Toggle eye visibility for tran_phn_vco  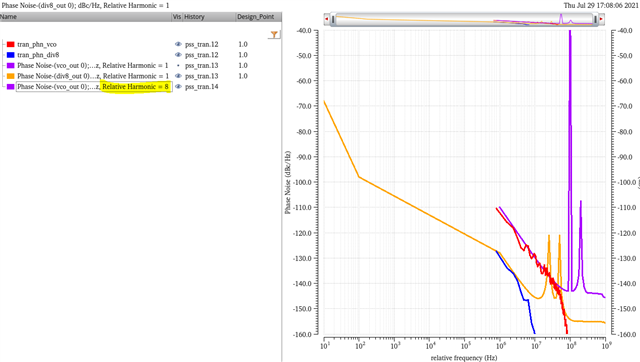coord(178,44)
